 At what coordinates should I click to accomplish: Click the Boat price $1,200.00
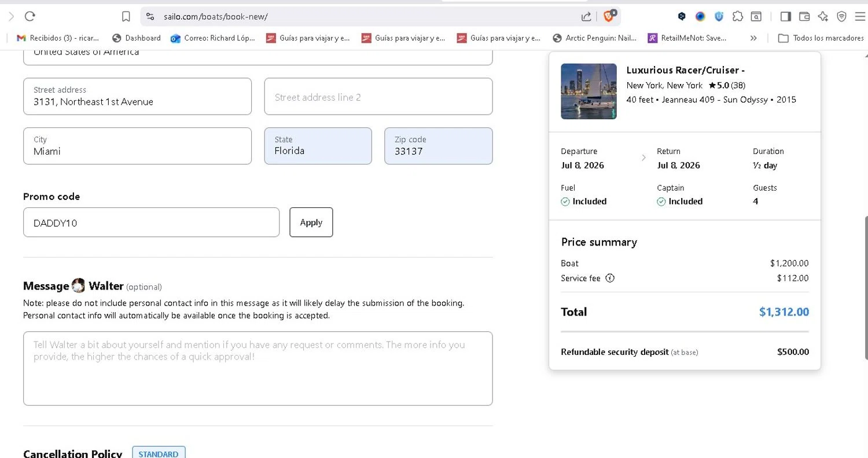789,263
